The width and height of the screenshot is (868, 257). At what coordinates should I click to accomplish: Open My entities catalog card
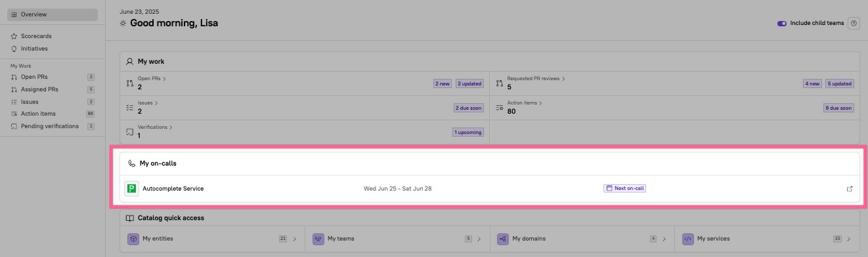tap(213, 239)
